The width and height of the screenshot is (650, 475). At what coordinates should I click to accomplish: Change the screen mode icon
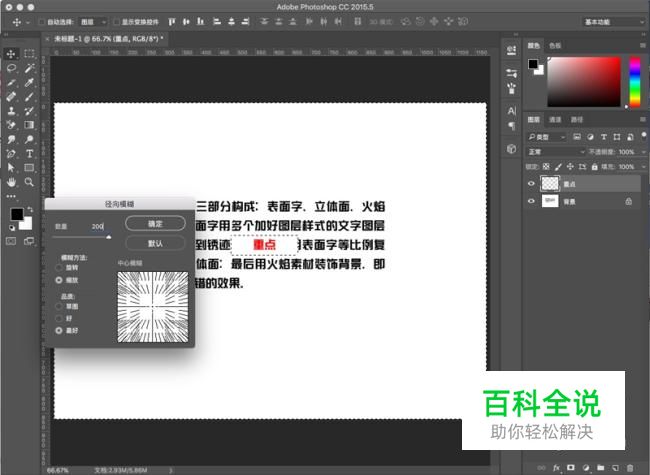click(x=29, y=241)
